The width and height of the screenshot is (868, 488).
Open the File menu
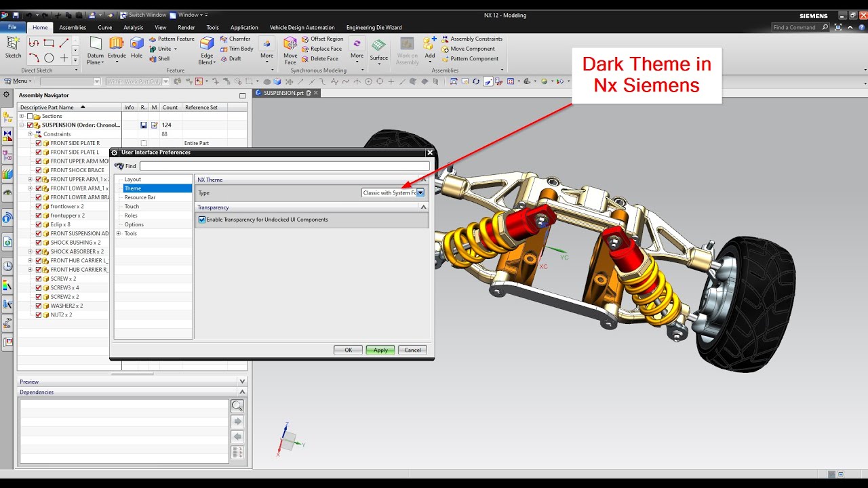coord(12,27)
